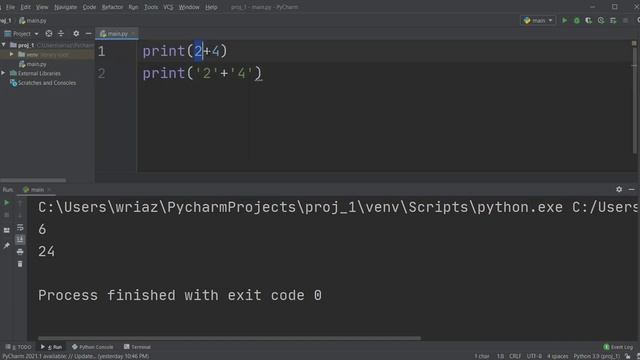Select the venv folder row

pos(47,54)
